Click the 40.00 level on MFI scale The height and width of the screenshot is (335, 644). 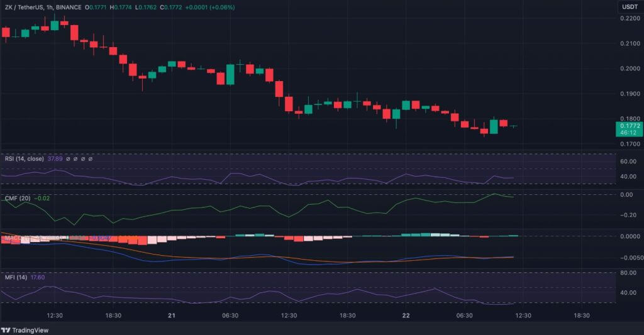click(628, 293)
